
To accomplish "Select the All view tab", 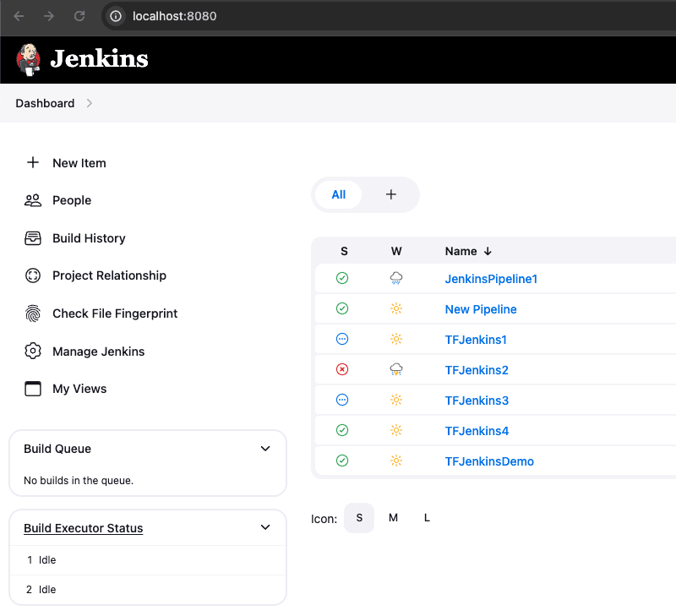I will [x=338, y=194].
